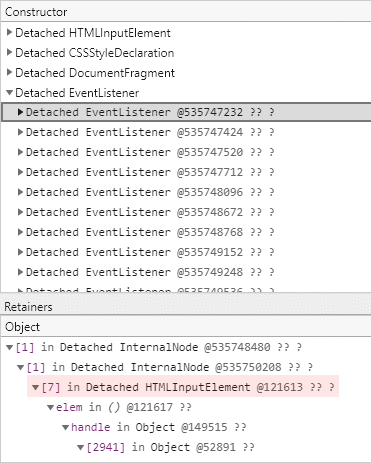
Task: Select row Detached EventListener @535747712
Action: point(186,172)
